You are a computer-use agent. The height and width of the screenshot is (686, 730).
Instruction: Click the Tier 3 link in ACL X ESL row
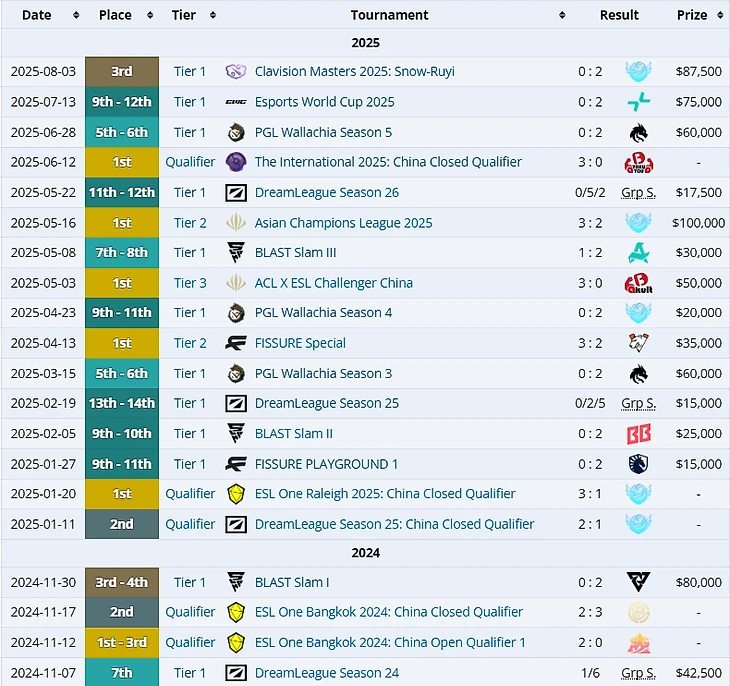pyautogui.click(x=190, y=283)
